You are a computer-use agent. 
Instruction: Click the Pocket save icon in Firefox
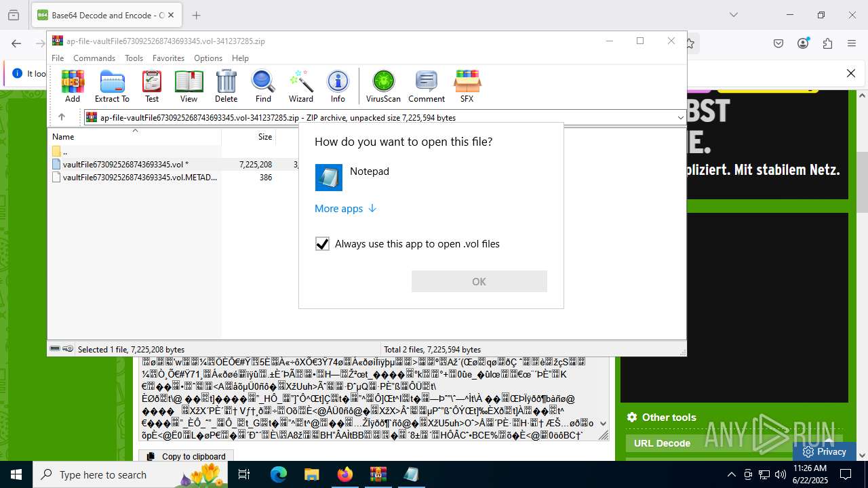(778, 43)
